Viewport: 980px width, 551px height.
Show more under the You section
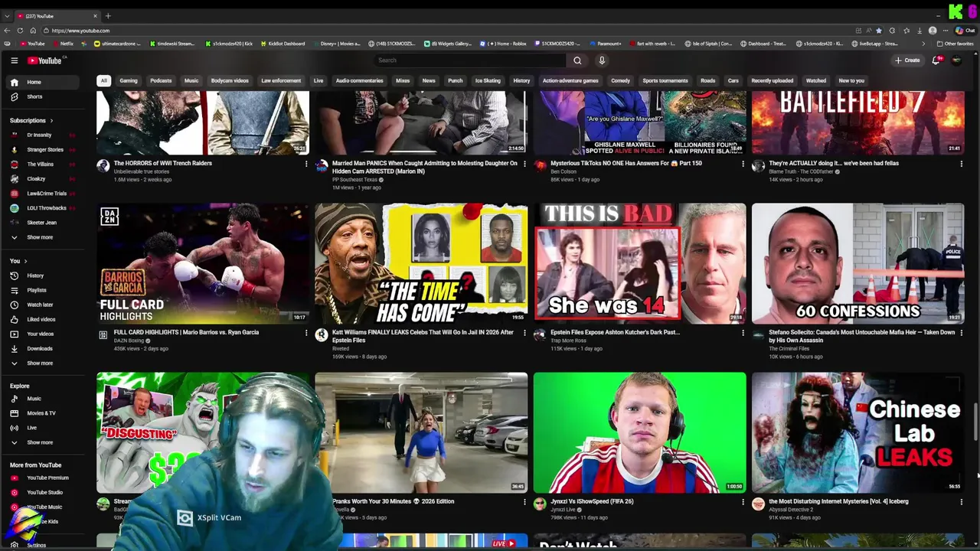tap(41, 363)
